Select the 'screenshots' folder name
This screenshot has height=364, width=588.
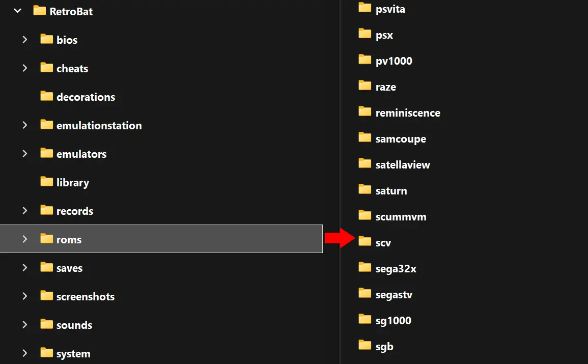click(86, 296)
